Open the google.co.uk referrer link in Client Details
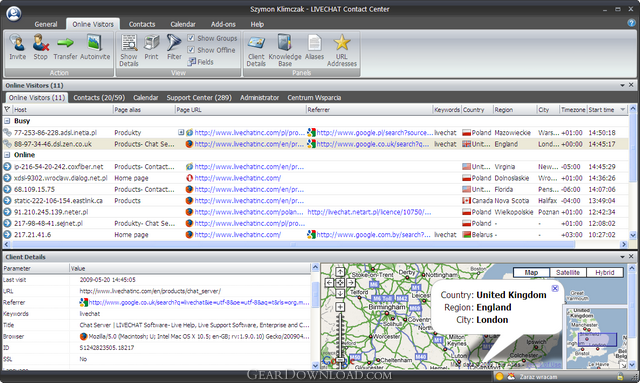Viewport: 640px width, 383px height. tap(199, 303)
